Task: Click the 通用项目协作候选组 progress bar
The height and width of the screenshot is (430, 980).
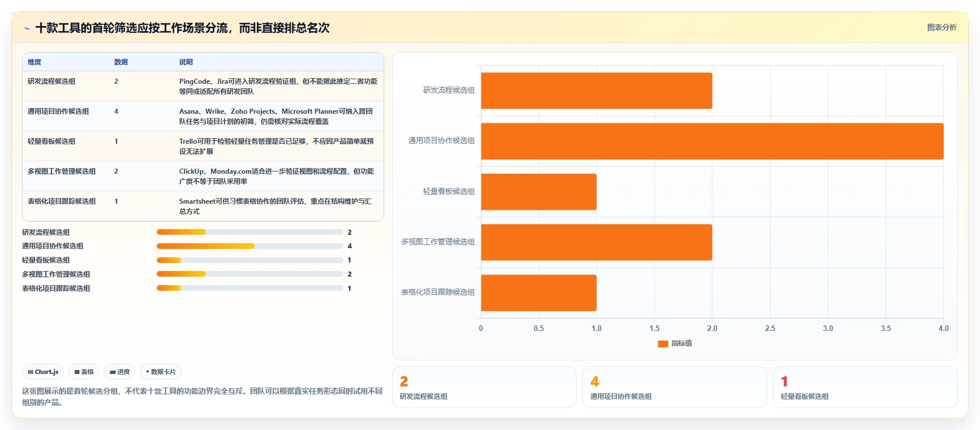Action: point(250,246)
